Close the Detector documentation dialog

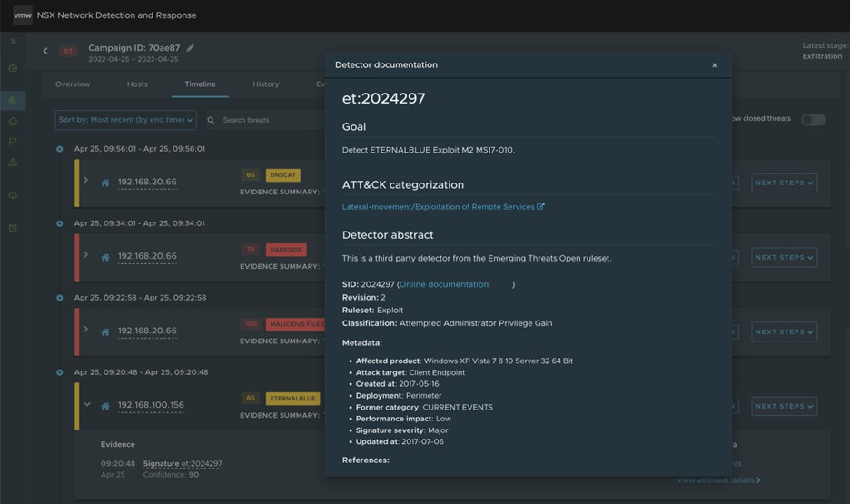pyautogui.click(x=714, y=65)
